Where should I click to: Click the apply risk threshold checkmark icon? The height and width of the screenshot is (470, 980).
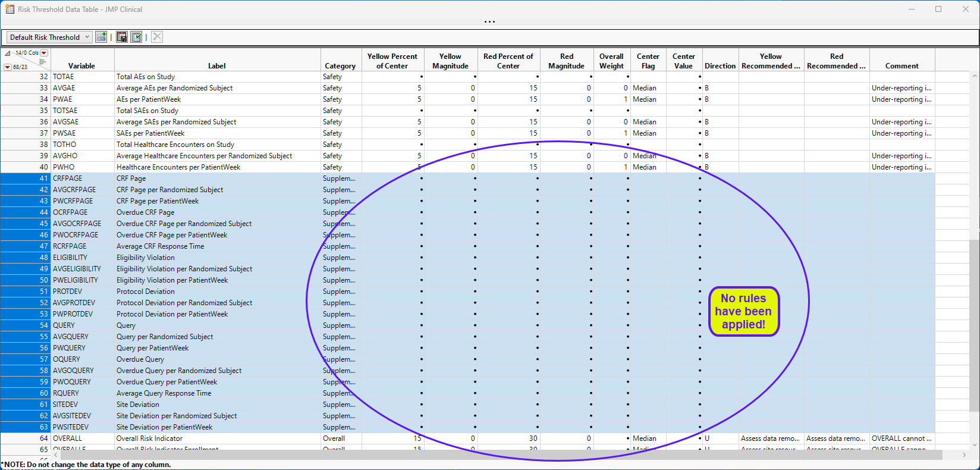tap(136, 37)
